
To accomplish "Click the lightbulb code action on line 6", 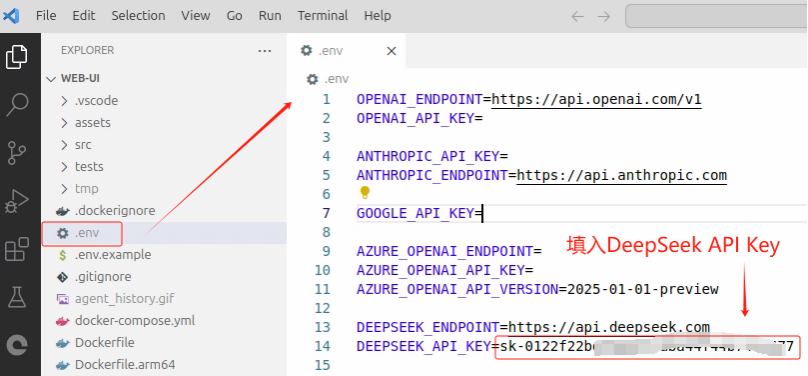I will click(x=365, y=193).
